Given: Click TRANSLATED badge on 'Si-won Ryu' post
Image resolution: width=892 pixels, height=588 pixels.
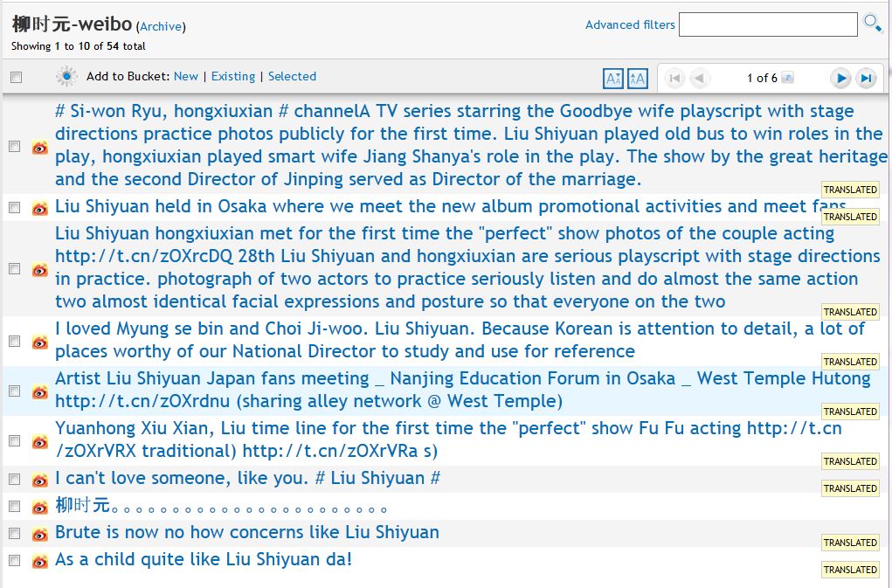Looking at the screenshot, I should tap(850, 190).
